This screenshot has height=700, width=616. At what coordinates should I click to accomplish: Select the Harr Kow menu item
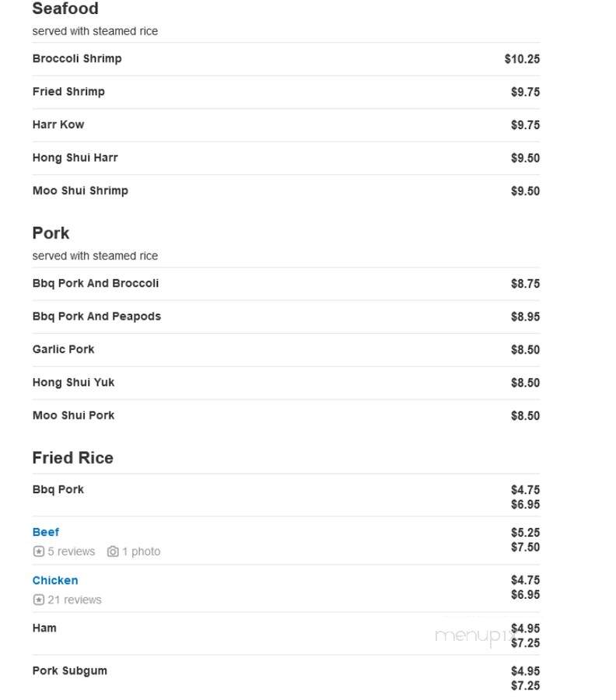click(286, 125)
